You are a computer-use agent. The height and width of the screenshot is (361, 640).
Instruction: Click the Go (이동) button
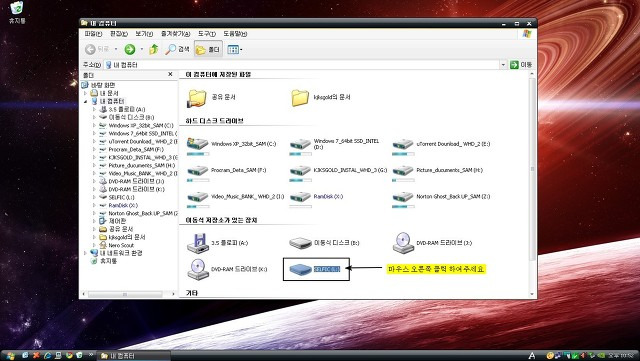(x=521, y=65)
